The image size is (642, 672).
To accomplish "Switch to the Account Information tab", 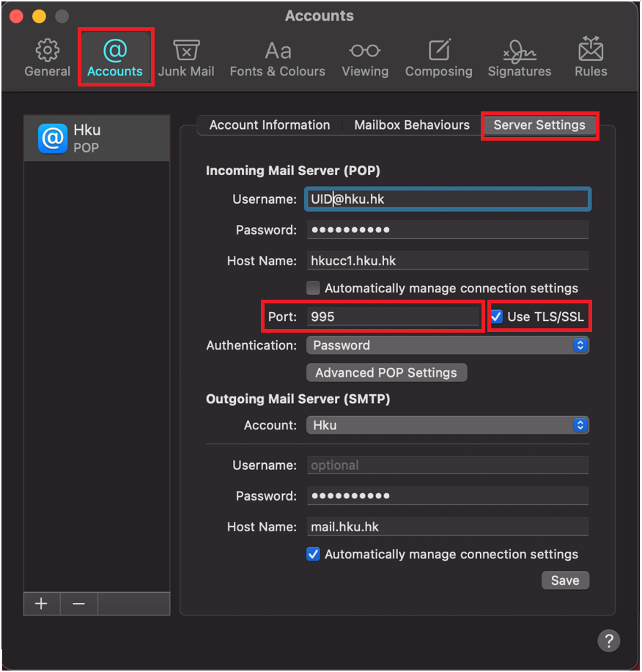I will coord(268,125).
